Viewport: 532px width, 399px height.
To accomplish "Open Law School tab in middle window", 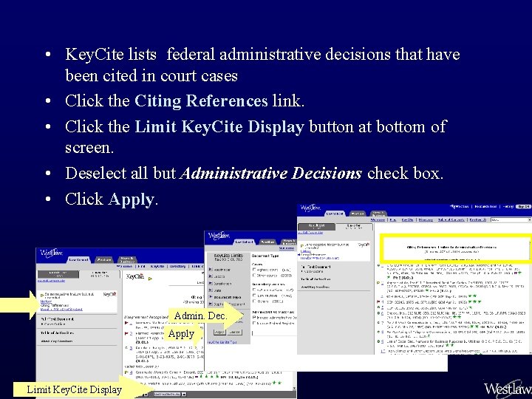I will [244, 242].
